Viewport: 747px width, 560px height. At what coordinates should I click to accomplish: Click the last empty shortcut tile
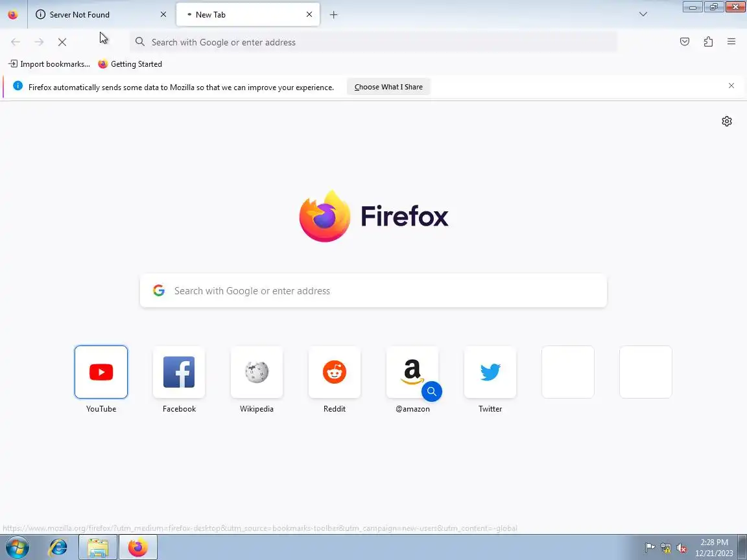[646, 372]
